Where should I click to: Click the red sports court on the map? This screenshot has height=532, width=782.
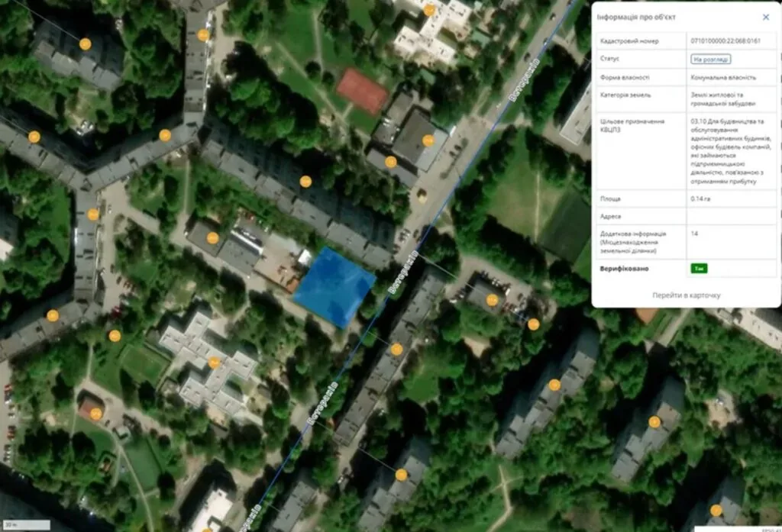click(362, 90)
